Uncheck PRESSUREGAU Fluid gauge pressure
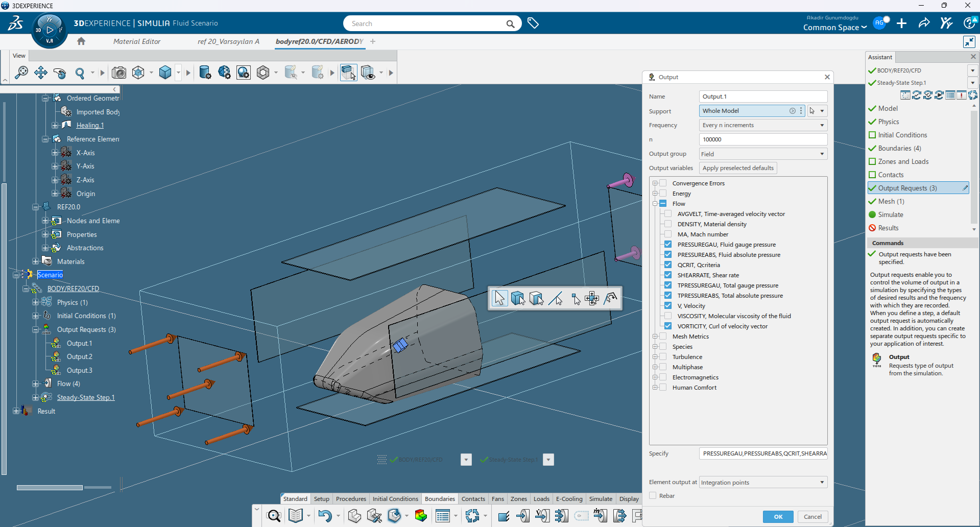This screenshot has height=527, width=980. pyautogui.click(x=668, y=245)
